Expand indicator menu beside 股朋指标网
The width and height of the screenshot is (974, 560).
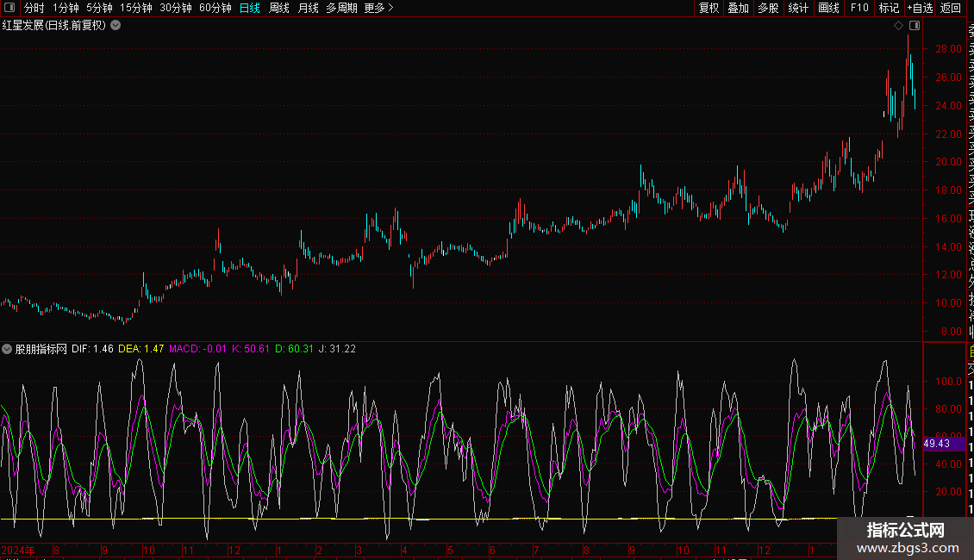click(x=7, y=349)
